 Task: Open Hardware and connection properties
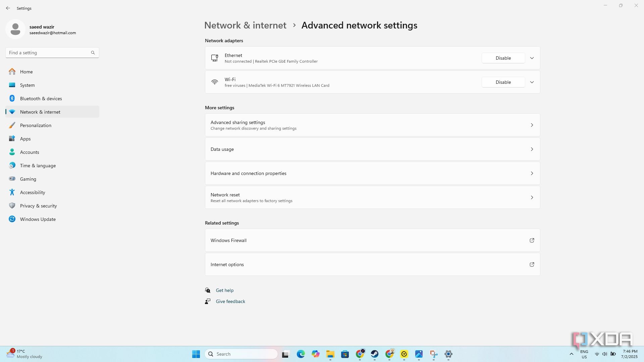pyautogui.click(x=372, y=173)
